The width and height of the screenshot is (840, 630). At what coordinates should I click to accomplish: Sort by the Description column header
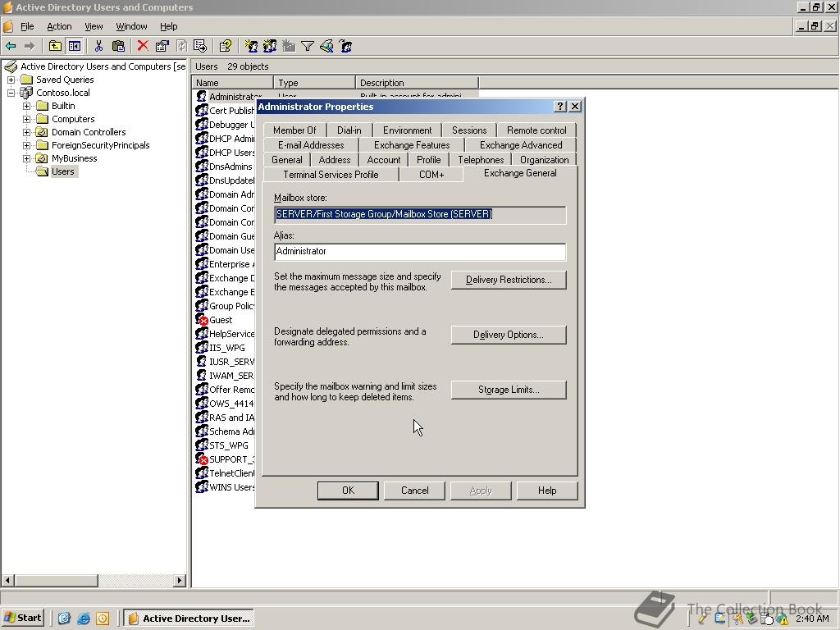416,83
